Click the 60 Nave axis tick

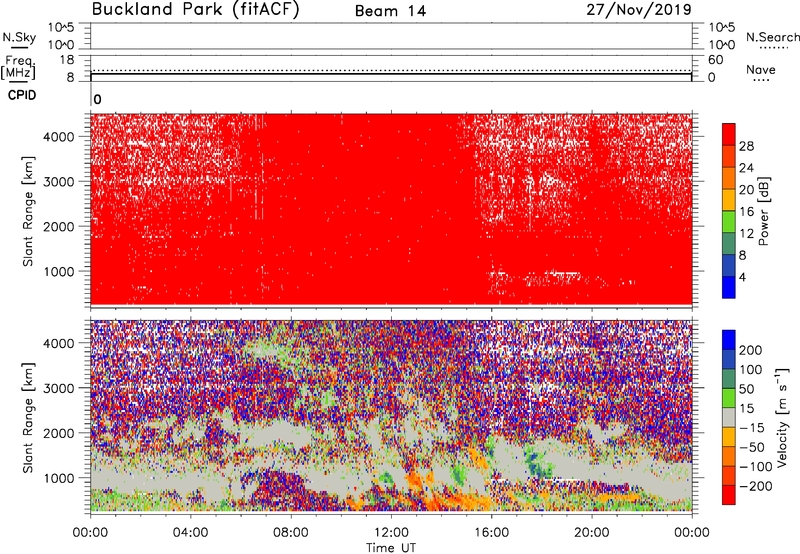715,60
